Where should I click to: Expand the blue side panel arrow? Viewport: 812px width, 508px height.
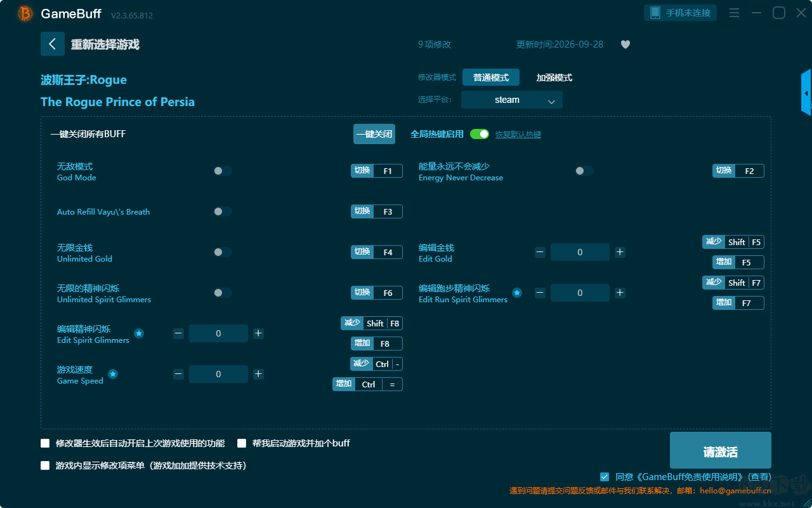[806, 93]
